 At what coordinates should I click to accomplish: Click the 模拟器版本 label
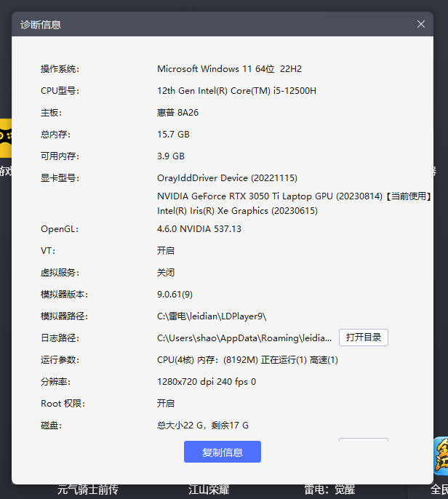click(x=64, y=295)
